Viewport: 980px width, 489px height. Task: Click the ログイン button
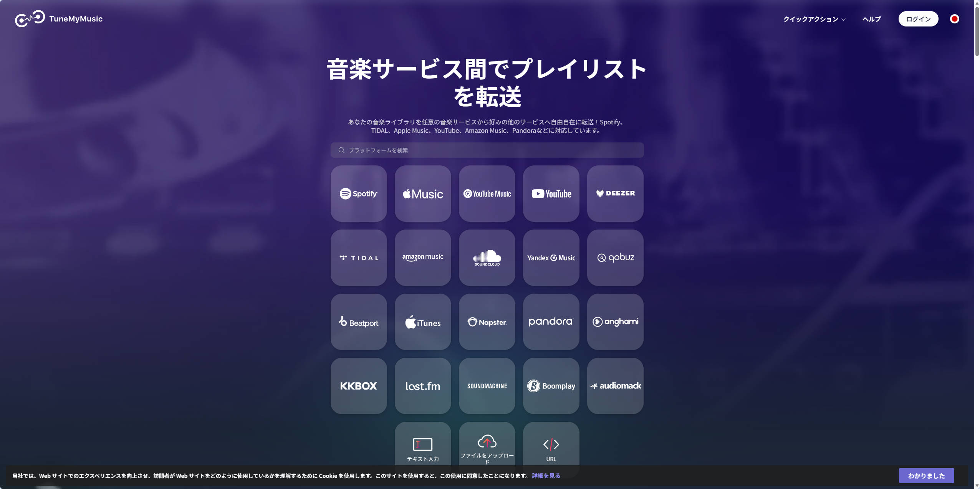pos(918,19)
